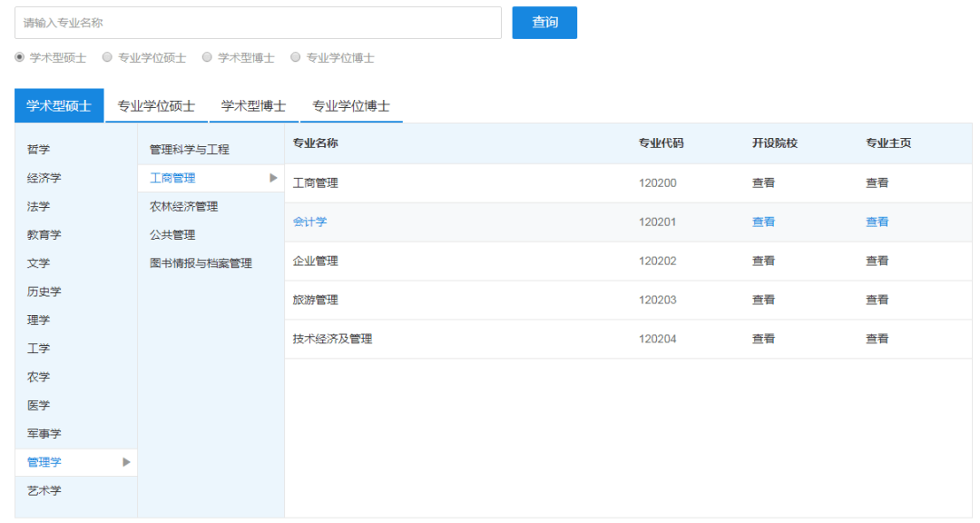Click the blue 查询 search button
This screenshot has width=980, height=523.
544,23
